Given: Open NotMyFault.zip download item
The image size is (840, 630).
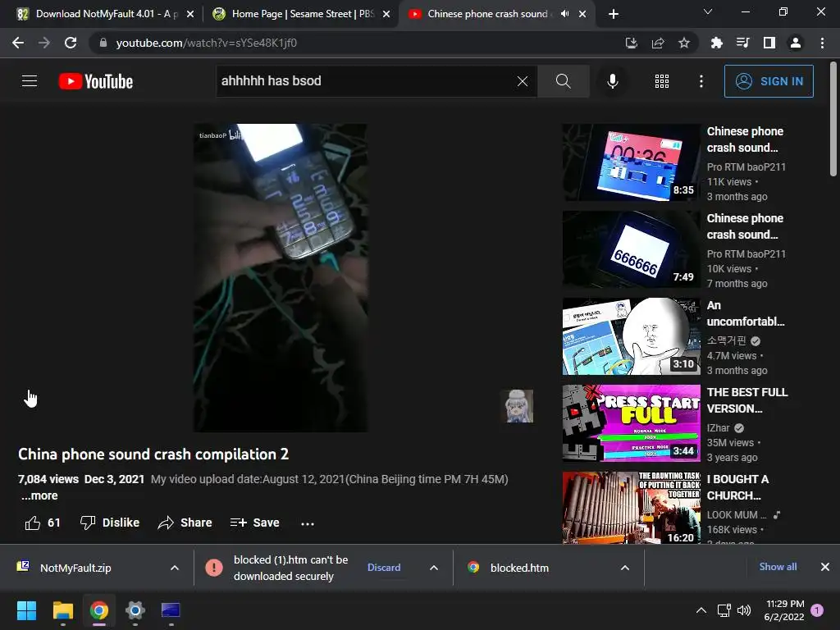Looking at the screenshot, I should [x=75, y=568].
